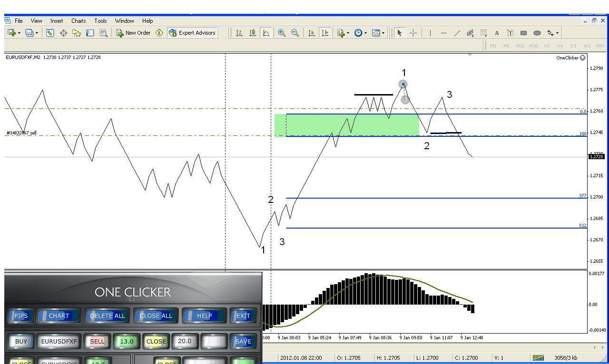
Task: Select the Draw Rectangle shape tool
Action: [x=523, y=33]
